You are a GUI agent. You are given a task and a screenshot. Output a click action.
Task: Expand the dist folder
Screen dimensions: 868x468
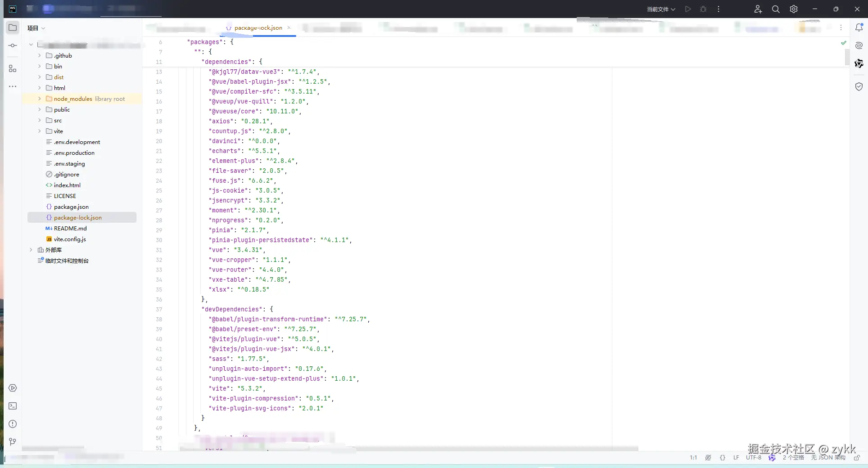click(40, 77)
